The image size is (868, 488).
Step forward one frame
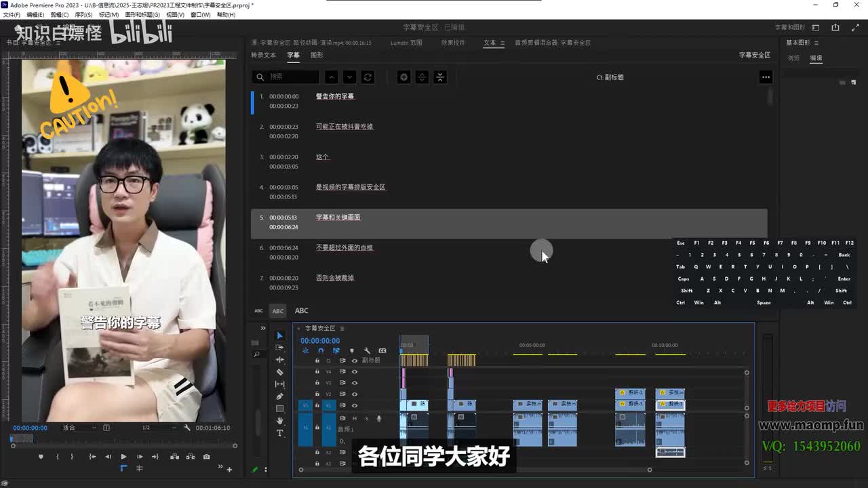coord(140,456)
